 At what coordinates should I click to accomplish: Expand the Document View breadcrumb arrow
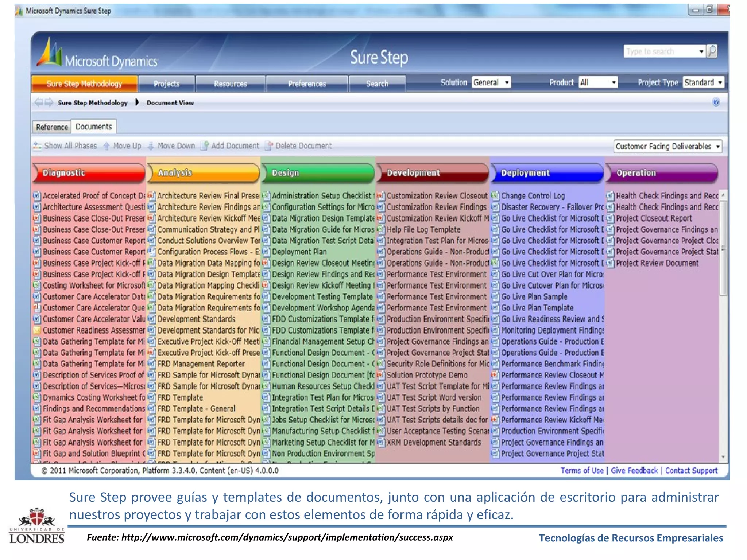click(137, 102)
